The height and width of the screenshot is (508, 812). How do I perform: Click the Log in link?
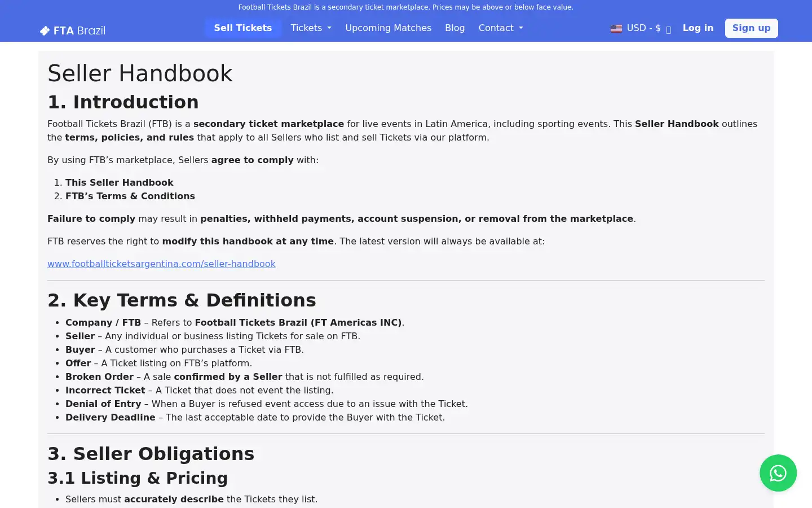click(x=698, y=28)
